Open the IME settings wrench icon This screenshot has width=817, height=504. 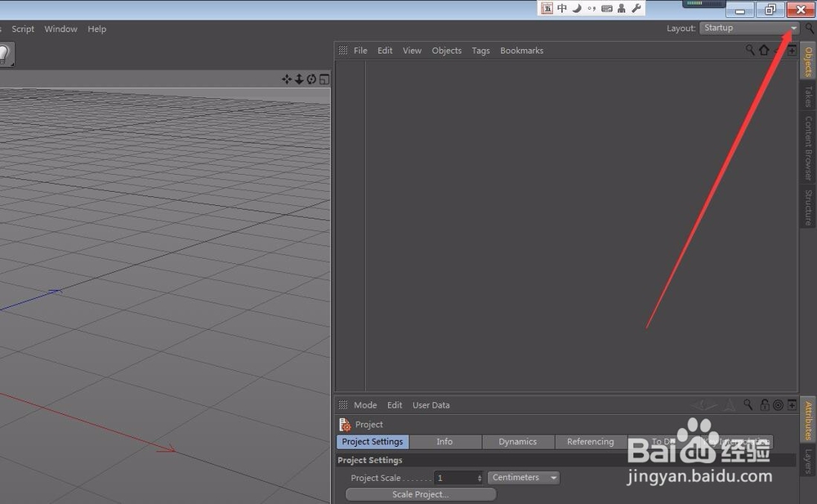pos(636,8)
